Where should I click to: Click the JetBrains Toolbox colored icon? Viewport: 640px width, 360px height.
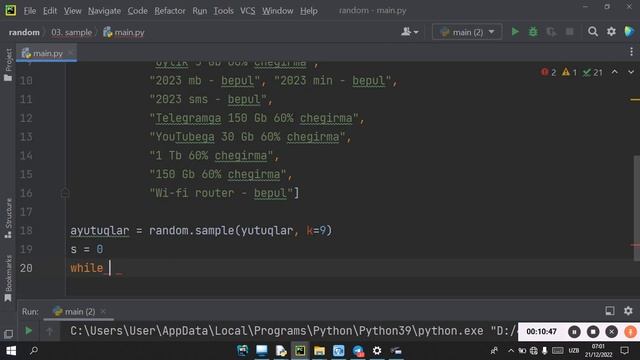point(629,32)
